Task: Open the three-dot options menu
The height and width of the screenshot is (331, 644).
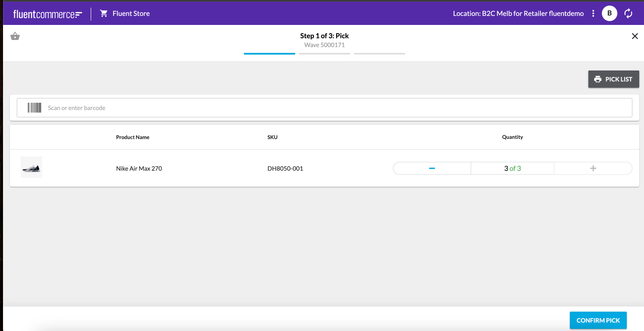Action: 593,13
